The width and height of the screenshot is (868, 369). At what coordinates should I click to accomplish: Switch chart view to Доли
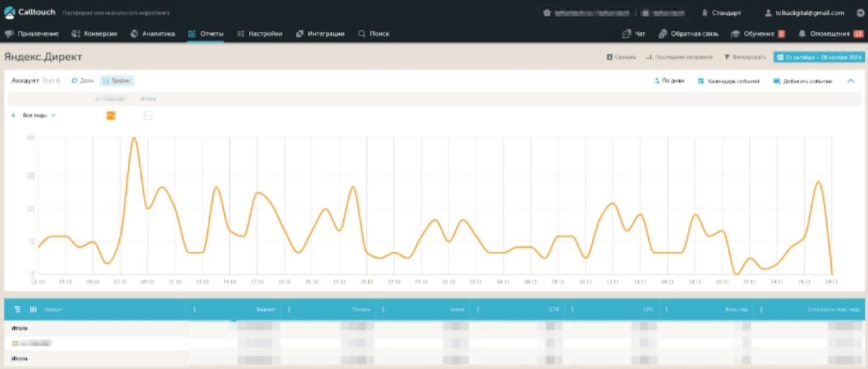click(x=82, y=81)
